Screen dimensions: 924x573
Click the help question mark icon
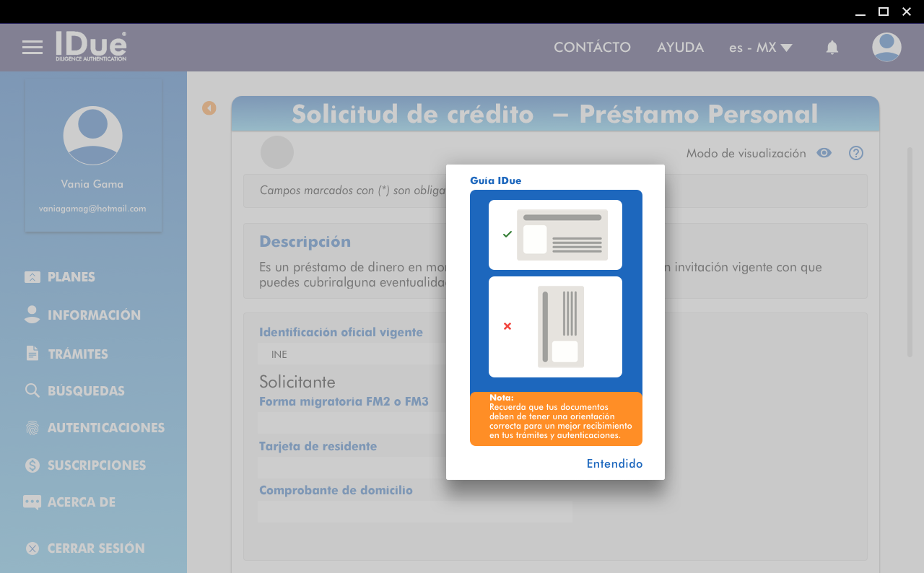click(856, 153)
